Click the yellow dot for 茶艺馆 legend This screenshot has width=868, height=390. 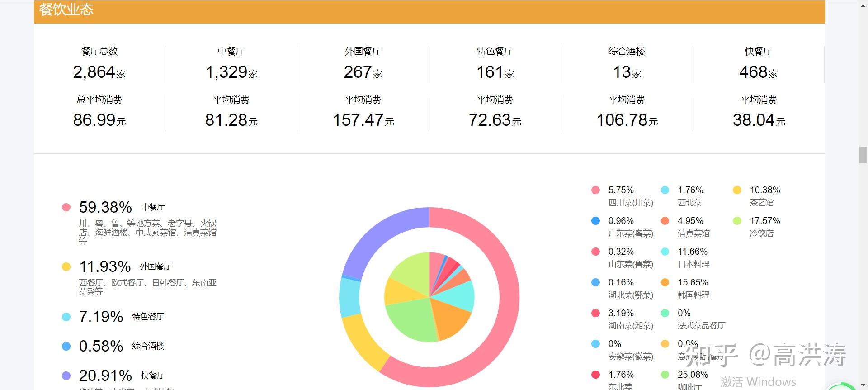[737, 190]
